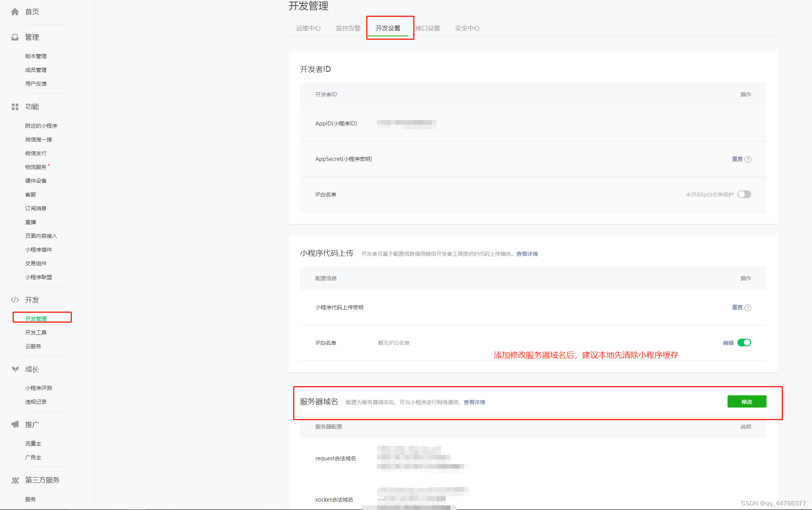Click 编辑 link for upload IP白名单

tap(728, 343)
